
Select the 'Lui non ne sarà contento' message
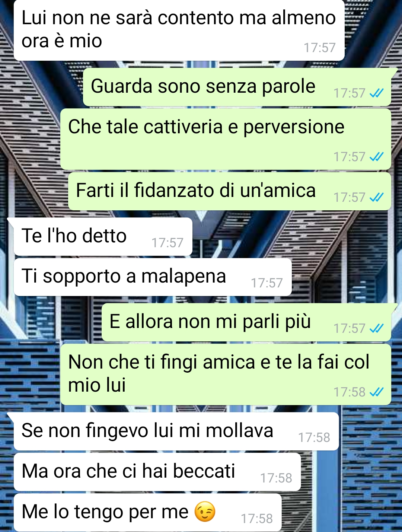(x=179, y=30)
